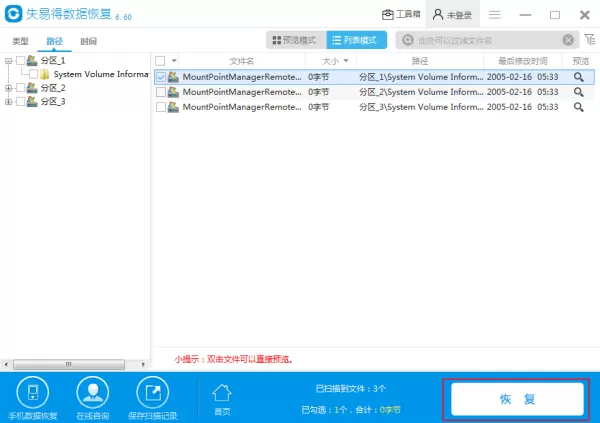Click the 预览 column header
Screen dimensions: 600x423
pyautogui.click(x=580, y=61)
